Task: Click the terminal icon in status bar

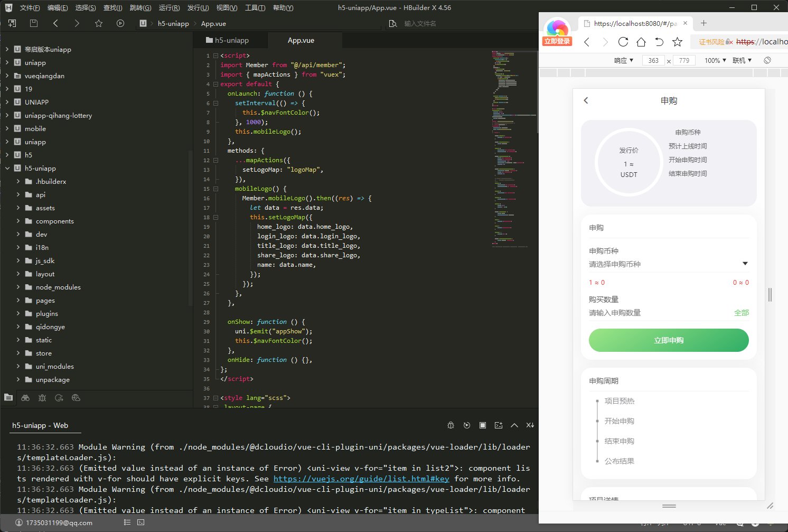Action: coord(140,522)
